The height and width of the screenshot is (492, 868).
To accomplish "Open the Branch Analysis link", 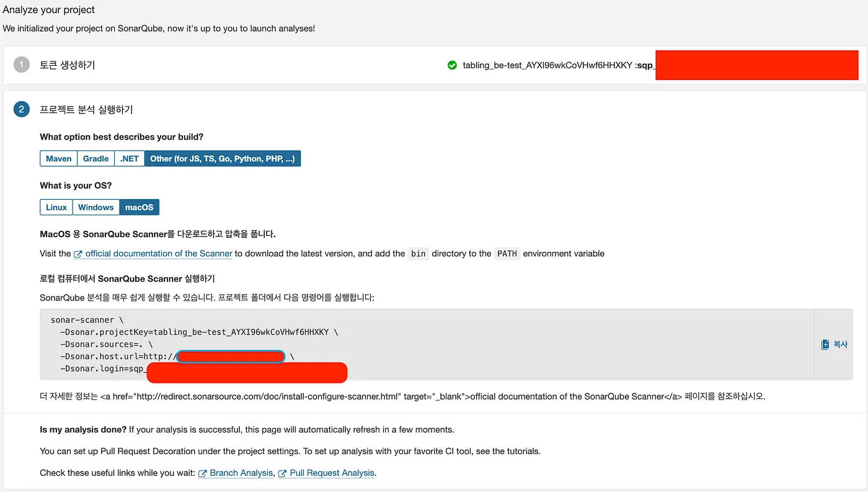I will point(241,473).
